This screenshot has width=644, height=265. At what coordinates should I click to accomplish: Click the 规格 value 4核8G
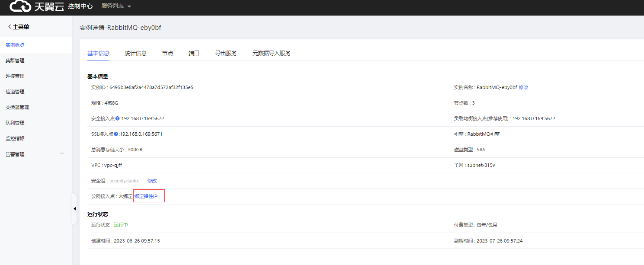point(111,103)
